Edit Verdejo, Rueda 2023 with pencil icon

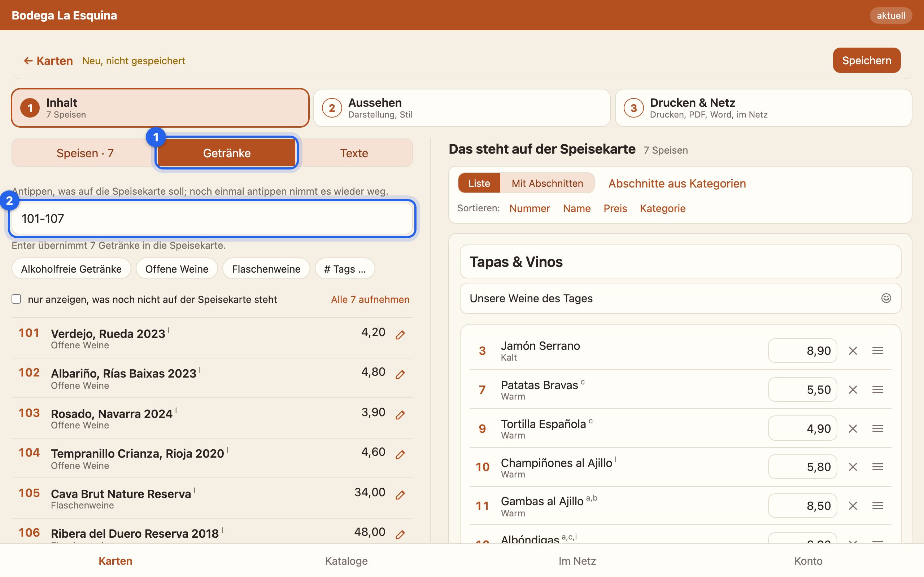pos(400,335)
